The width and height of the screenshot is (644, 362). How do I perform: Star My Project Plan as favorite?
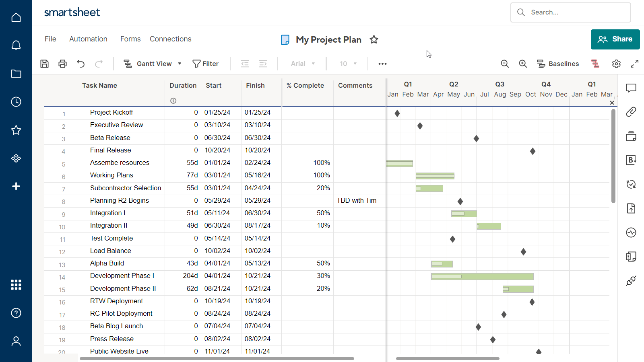(374, 39)
